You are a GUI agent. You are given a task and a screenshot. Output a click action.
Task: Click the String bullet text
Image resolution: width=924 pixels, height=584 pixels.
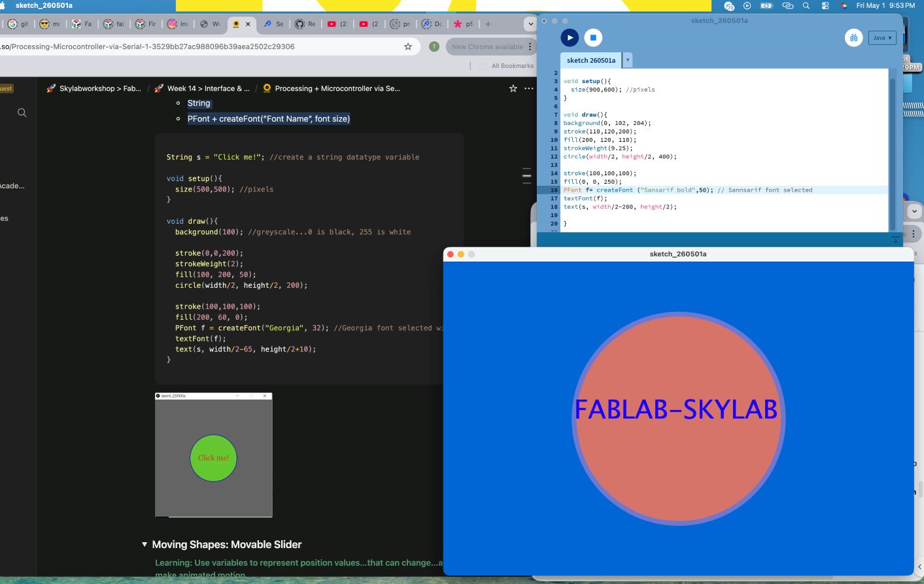coord(199,103)
